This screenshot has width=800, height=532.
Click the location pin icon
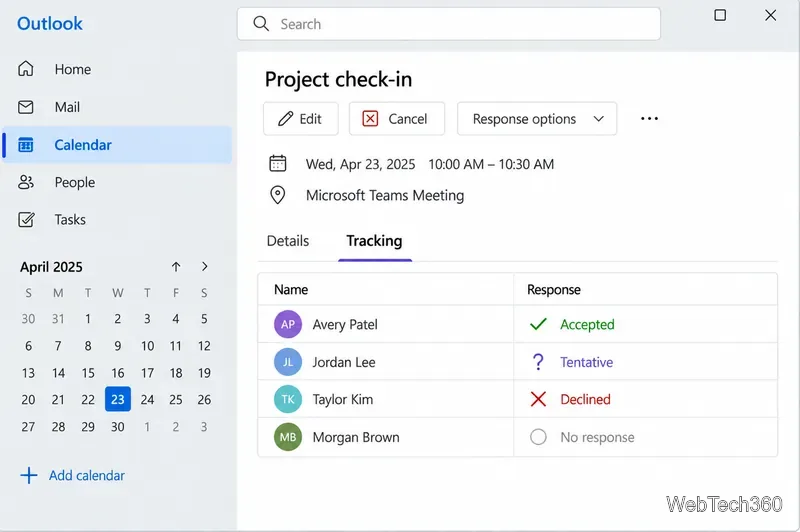[x=278, y=195]
